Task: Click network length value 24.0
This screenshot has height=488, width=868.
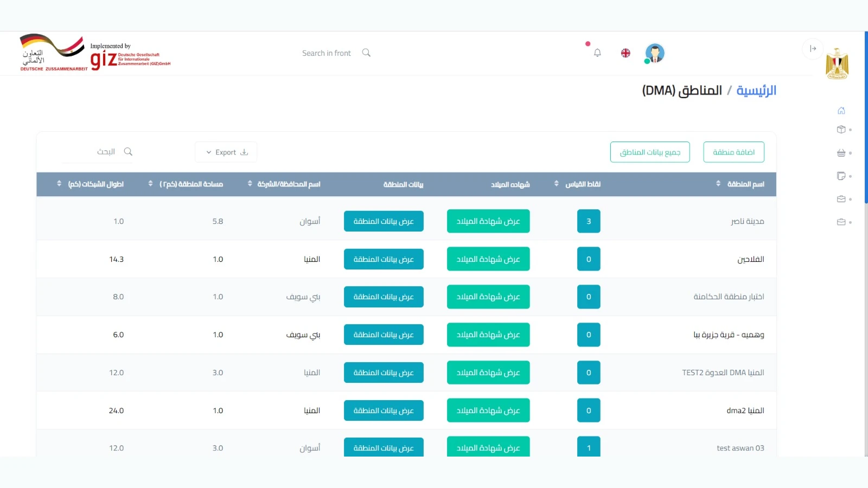Action: (x=117, y=410)
